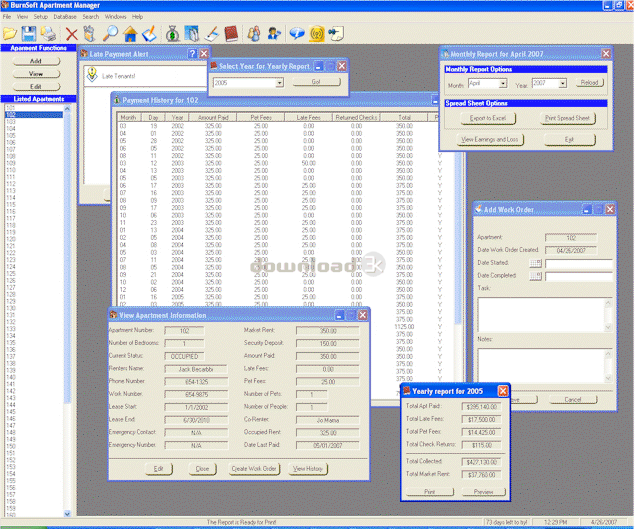Click the Date Started input field
The width and height of the screenshot is (637, 529).
point(578,264)
